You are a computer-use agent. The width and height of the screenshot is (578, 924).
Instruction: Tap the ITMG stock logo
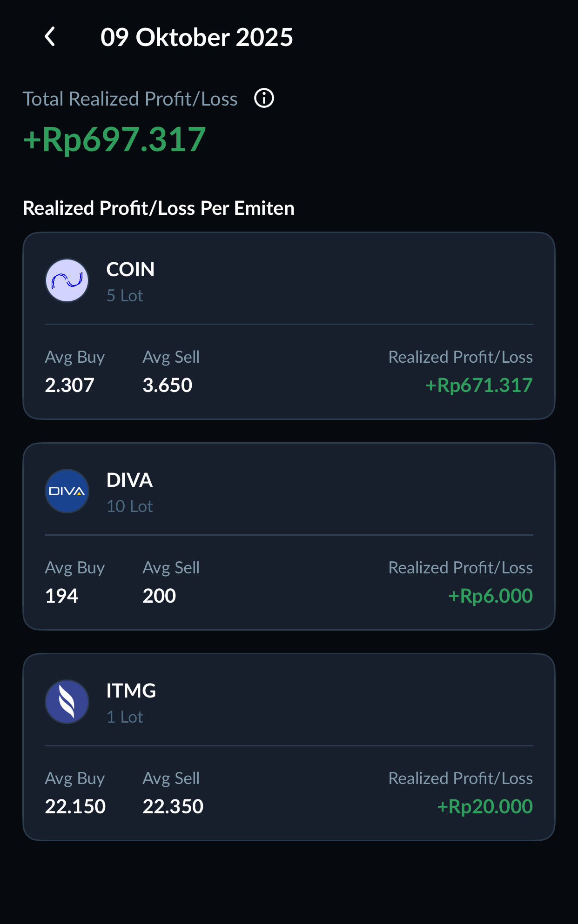pos(67,702)
